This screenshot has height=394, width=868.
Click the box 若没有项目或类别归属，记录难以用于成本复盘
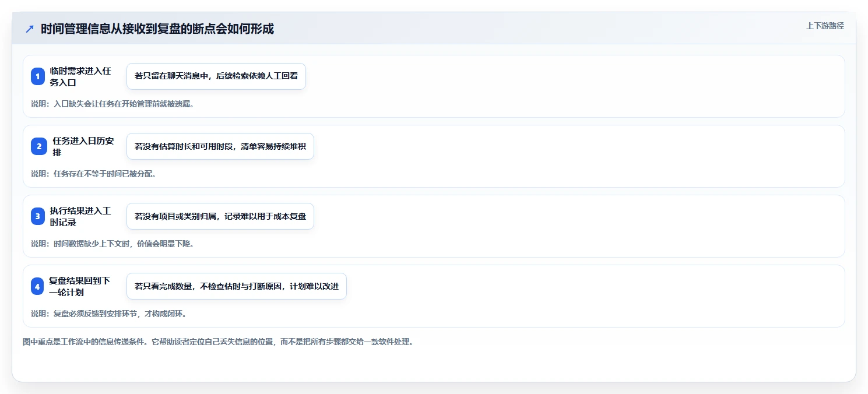point(220,216)
